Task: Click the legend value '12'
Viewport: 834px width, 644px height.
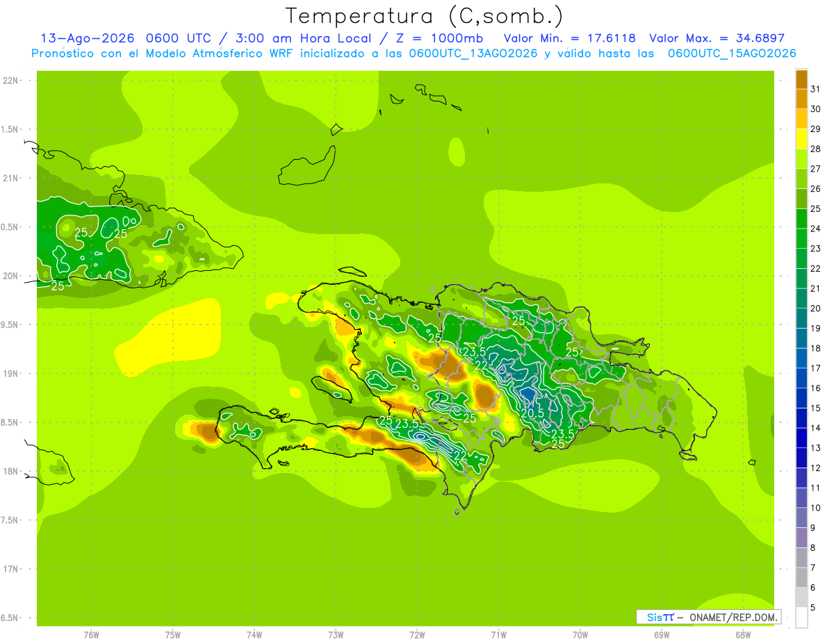Action: (x=816, y=468)
